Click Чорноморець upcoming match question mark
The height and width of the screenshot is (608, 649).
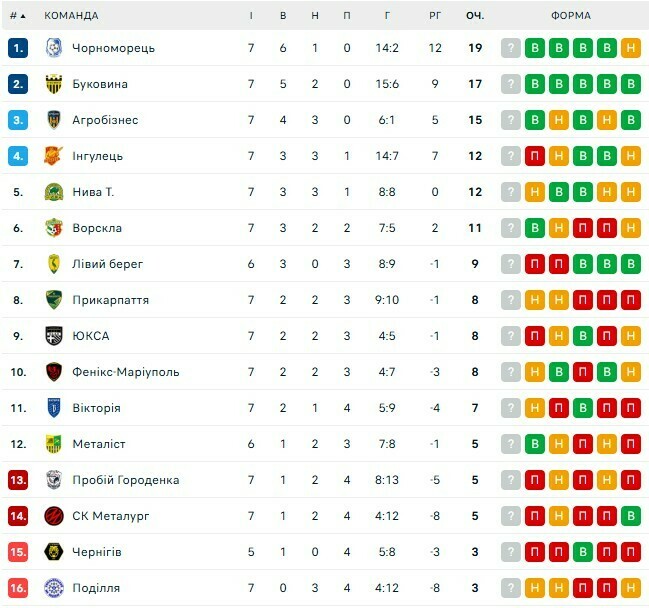click(511, 48)
